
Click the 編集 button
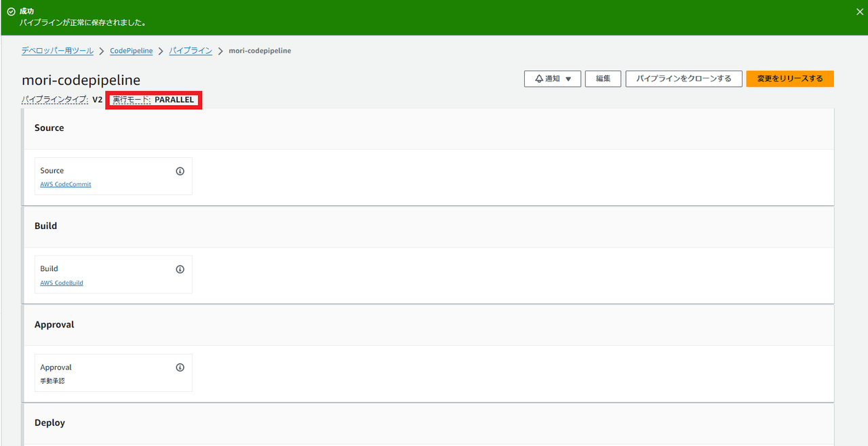click(603, 79)
